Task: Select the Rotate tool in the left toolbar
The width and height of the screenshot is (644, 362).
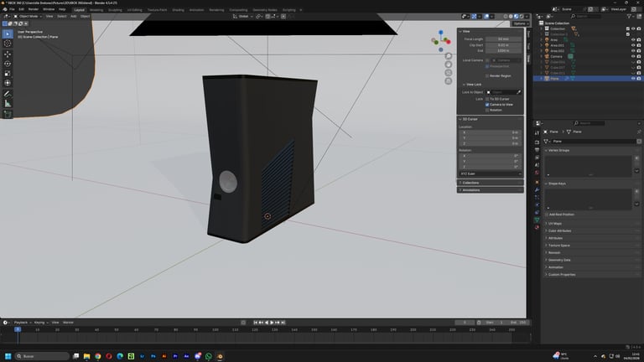Action: pyautogui.click(x=8, y=63)
